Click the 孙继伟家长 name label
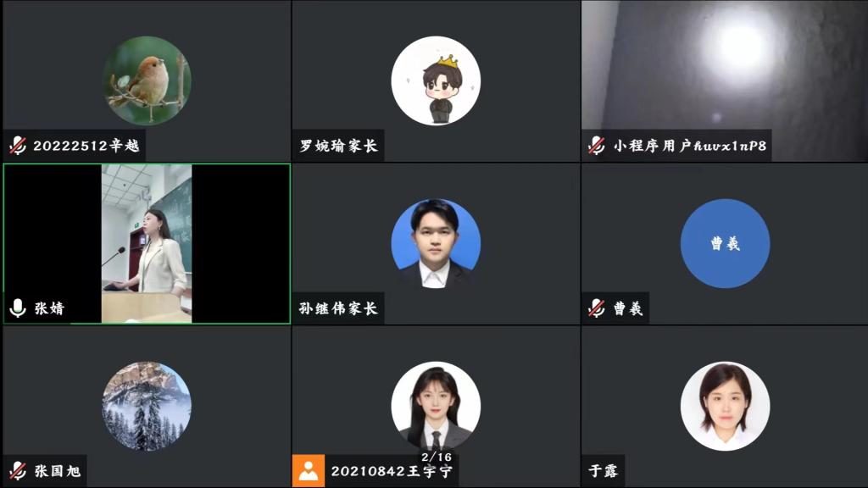This screenshot has width=868, height=488. [338, 308]
